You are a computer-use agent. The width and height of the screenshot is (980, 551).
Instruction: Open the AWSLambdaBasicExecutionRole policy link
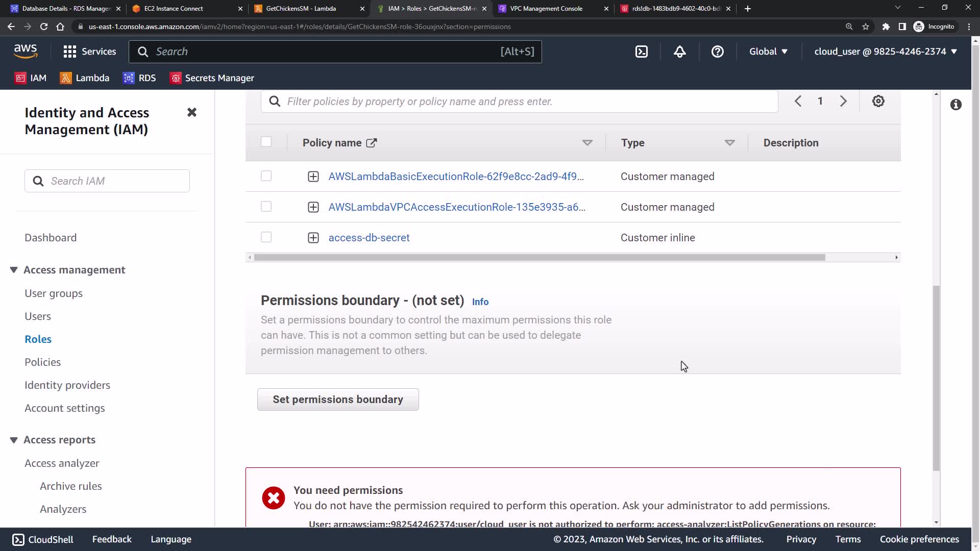[456, 177]
